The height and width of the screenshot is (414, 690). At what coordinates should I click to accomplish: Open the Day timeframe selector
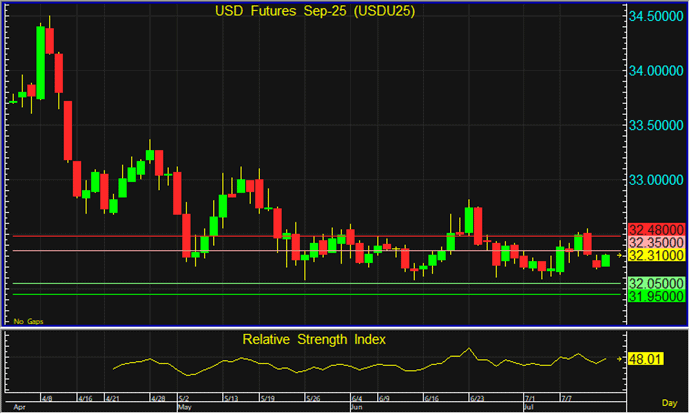[673, 402]
